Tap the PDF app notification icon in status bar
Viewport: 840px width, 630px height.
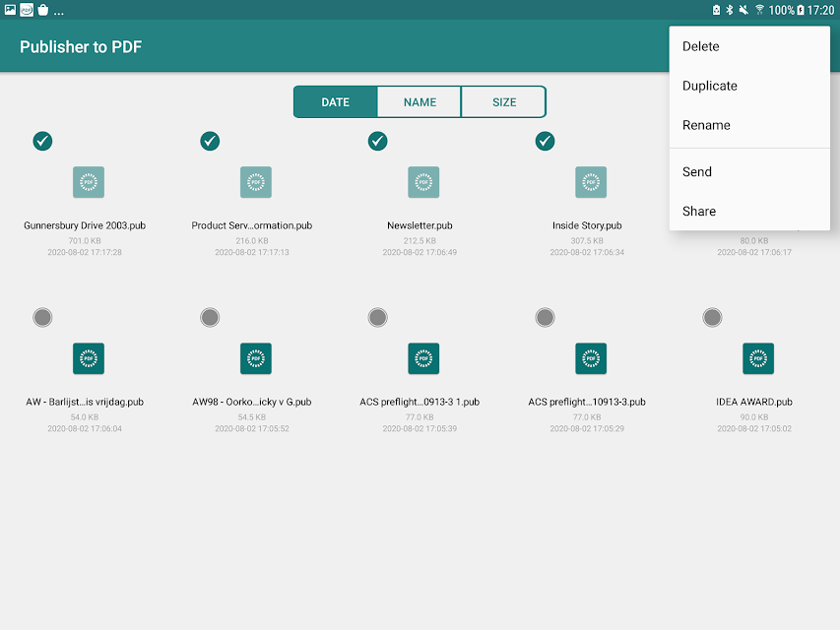(x=27, y=10)
